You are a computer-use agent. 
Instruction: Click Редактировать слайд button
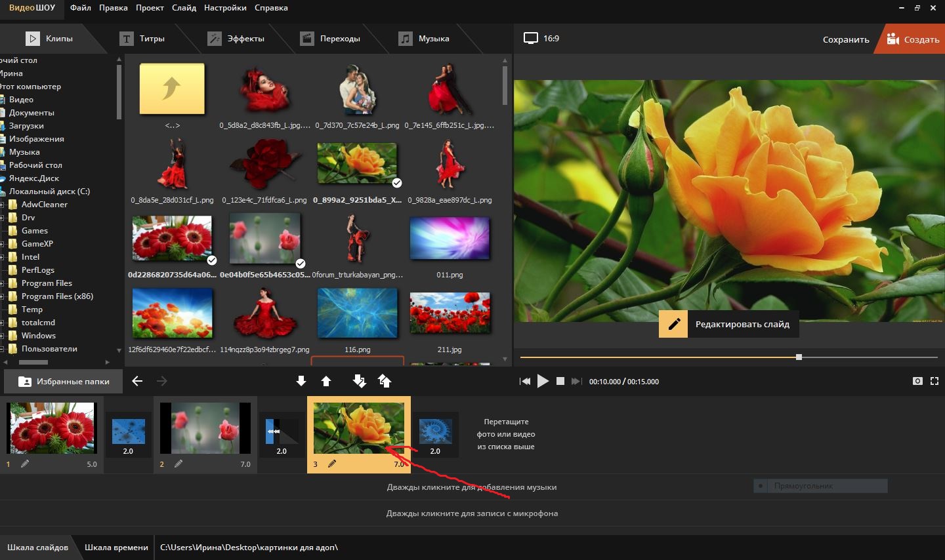(x=729, y=324)
